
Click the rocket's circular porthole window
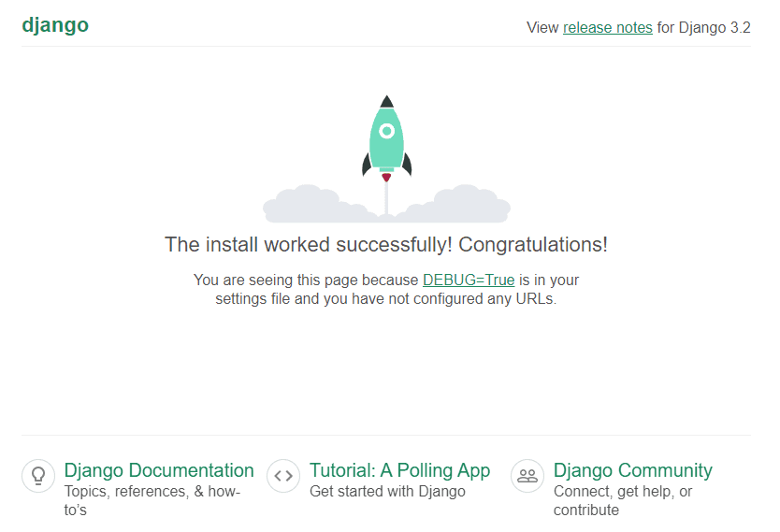[386, 132]
